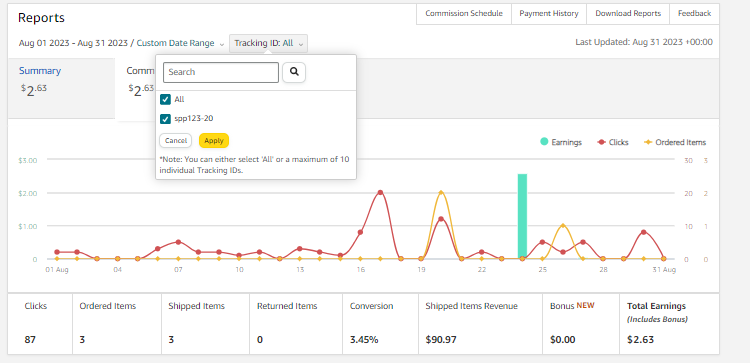Click the chevron next to Custom Date Range
Screen dimensions: 750x363
coord(221,44)
